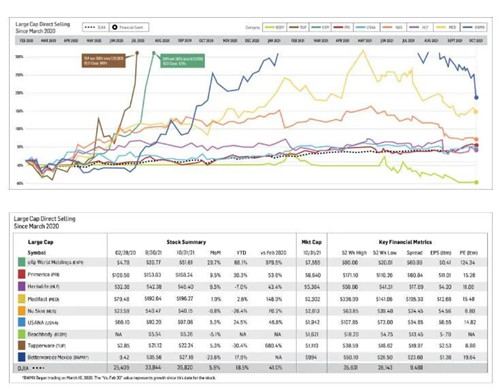Toggle the BWMX legend entry
This screenshot has width=500, height=390.
point(474,27)
